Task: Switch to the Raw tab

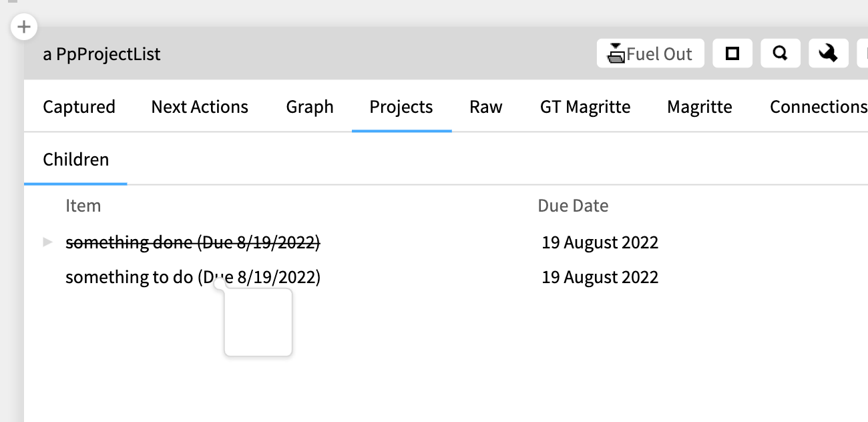Action: 486,106
